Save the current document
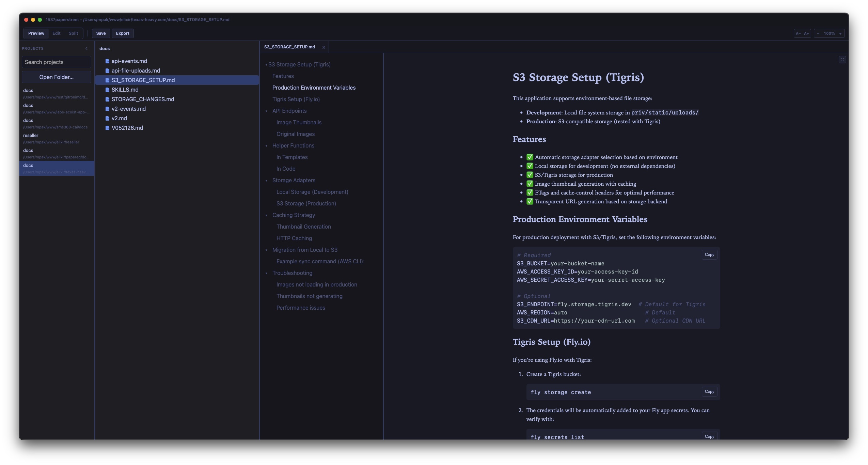This screenshot has height=465, width=868. click(101, 33)
